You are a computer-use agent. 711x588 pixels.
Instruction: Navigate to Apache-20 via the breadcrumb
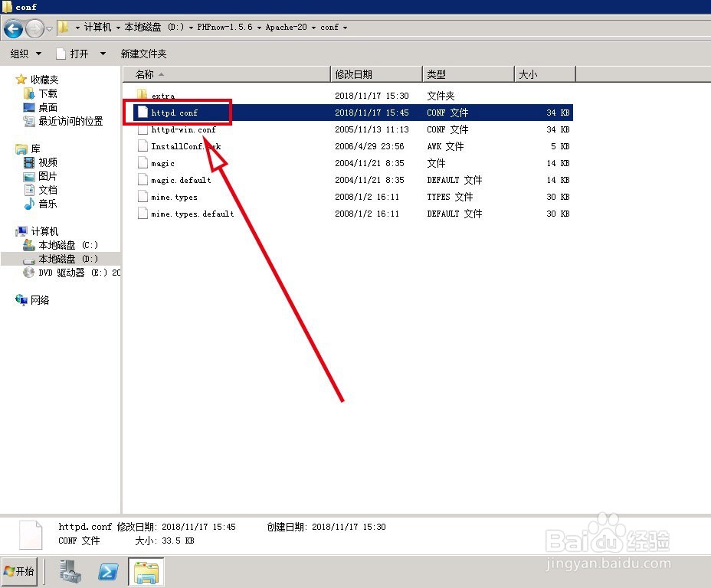pyautogui.click(x=287, y=26)
